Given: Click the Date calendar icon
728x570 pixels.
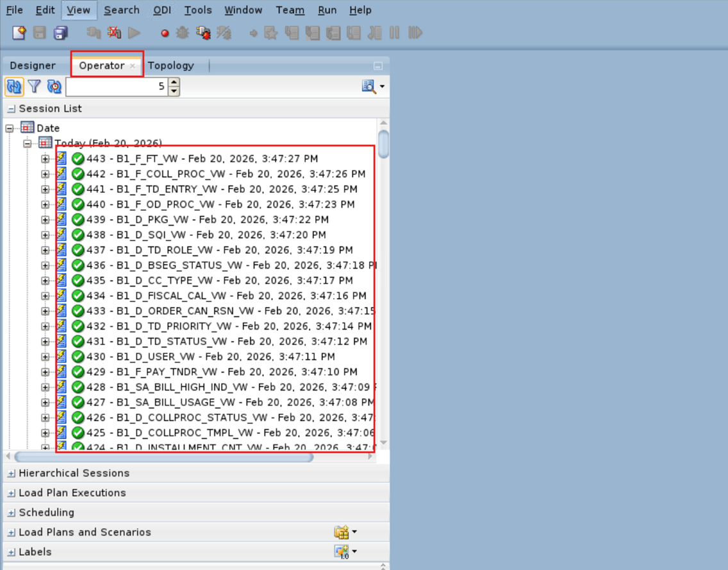Looking at the screenshot, I should pos(28,128).
